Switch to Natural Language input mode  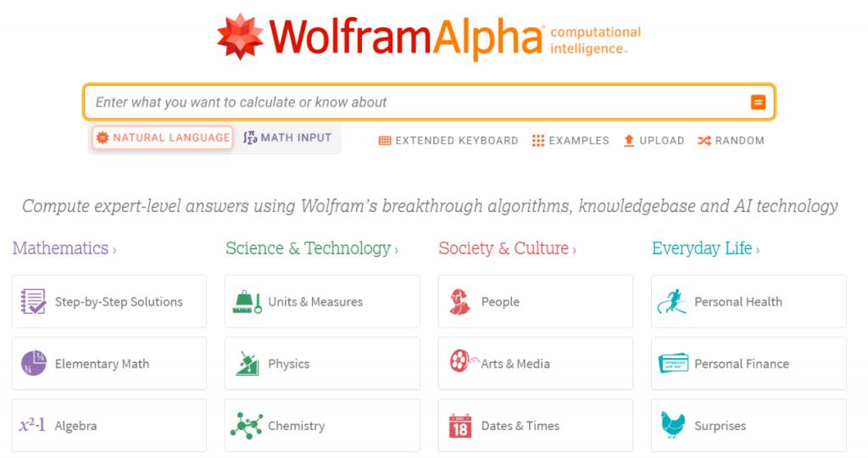pyautogui.click(x=163, y=137)
